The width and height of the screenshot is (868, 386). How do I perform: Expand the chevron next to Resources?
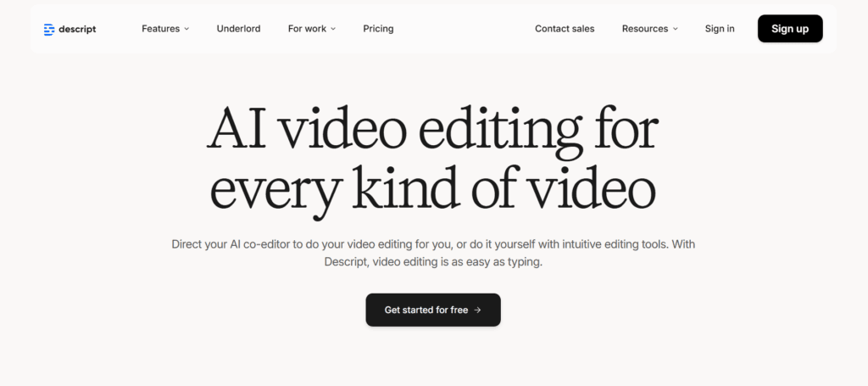pyautogui.click(x=676, y=29)
